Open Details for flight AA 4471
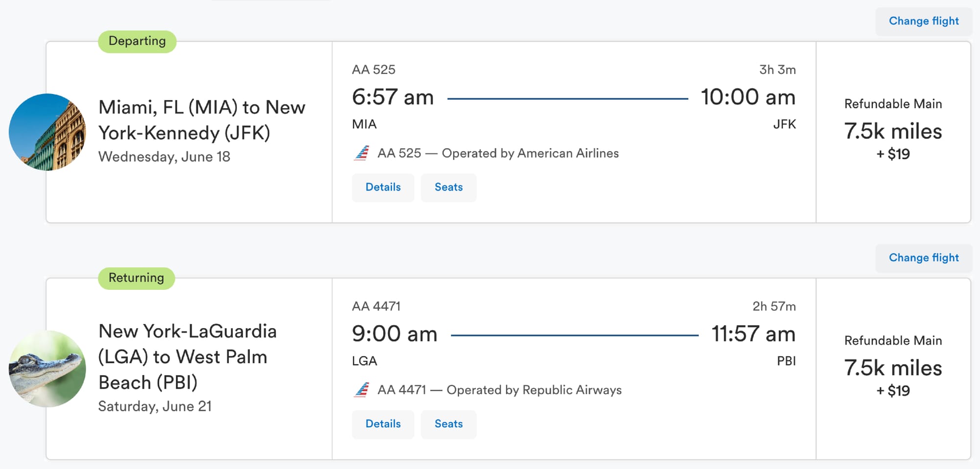Viewport: 980px width, 469px height. pos(383,424)
